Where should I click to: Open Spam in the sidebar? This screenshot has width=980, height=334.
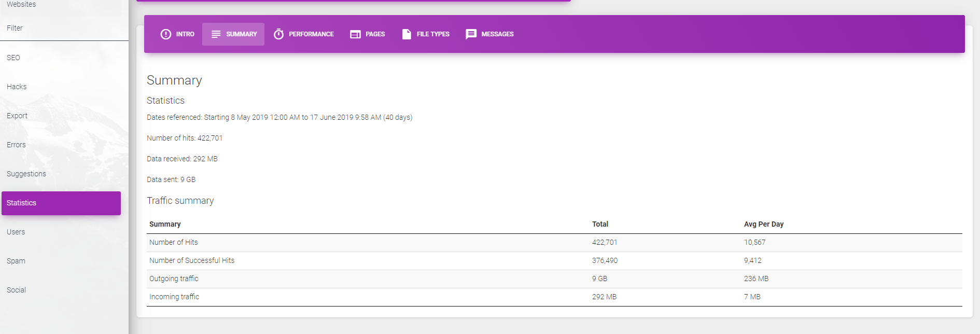pos(16,261)
